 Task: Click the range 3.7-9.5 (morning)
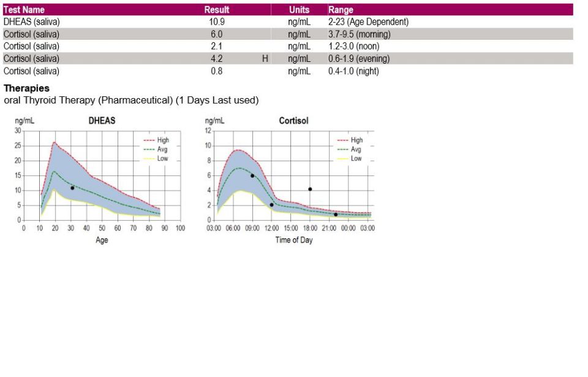360,34
